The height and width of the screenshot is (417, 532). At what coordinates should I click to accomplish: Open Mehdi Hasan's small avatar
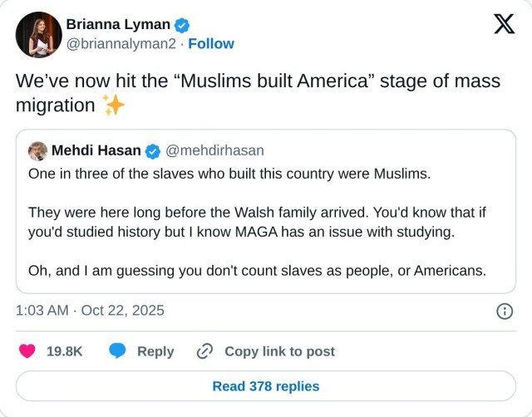(x=37, y=150)
